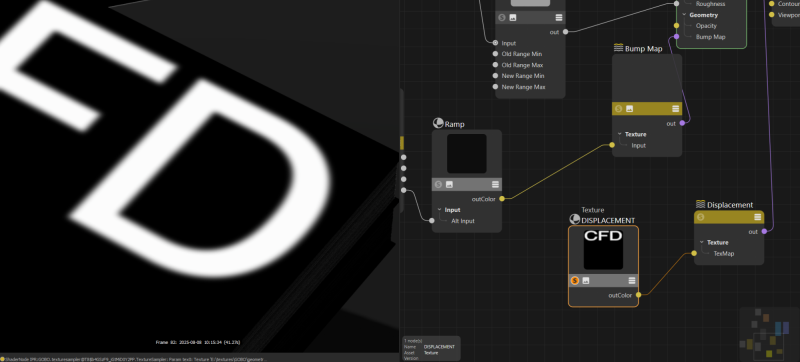800x362 pixels.
Task: Select the Ramp node's black preview thumbnail
Action: [467, 153]
